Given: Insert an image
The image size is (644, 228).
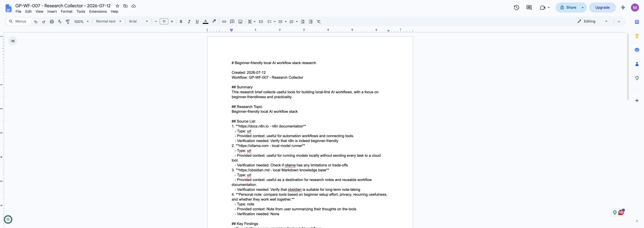Looking at the screenshot, I should [x=240, y=22].
